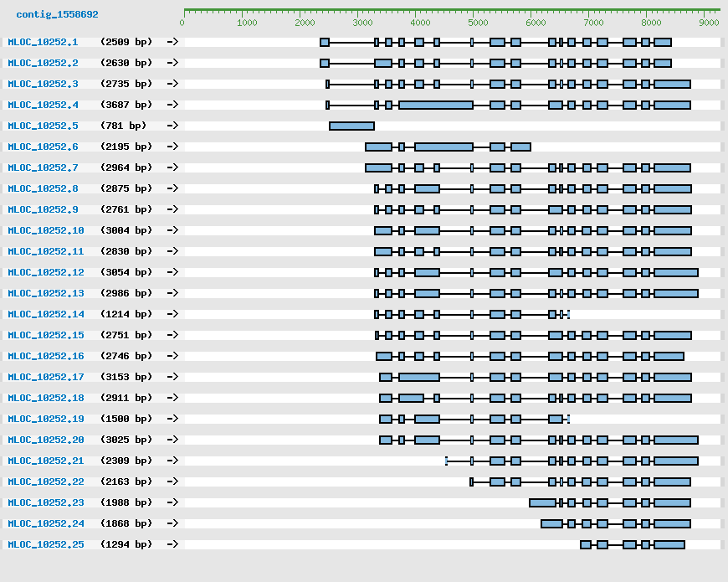Click the MLOC_10252.1 transcript link
Image resolution: width=728 pixels, height=582 pixels.
click(43, 42)
